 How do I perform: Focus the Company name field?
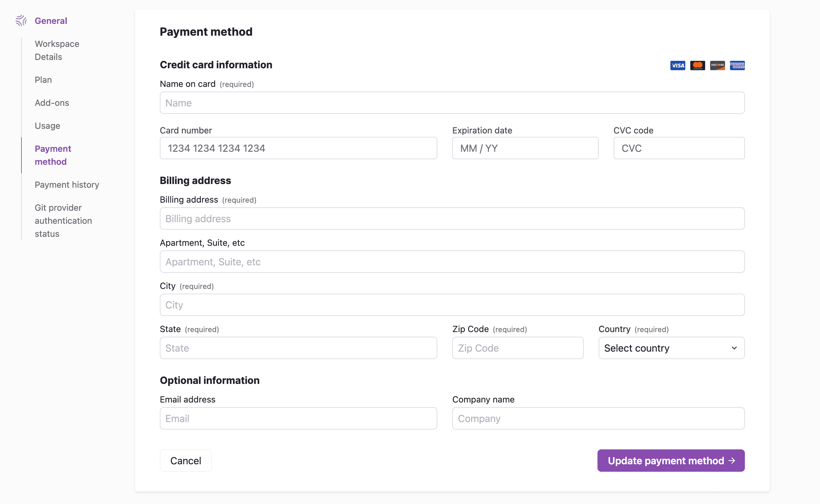[x=598, y=418]
